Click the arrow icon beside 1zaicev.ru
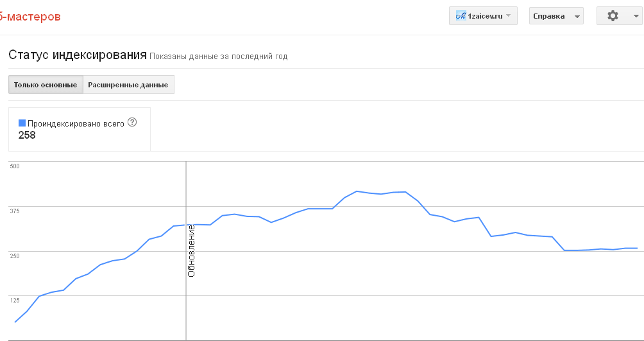The width and height of the screenshot is (644, 341). click(509, 16)
